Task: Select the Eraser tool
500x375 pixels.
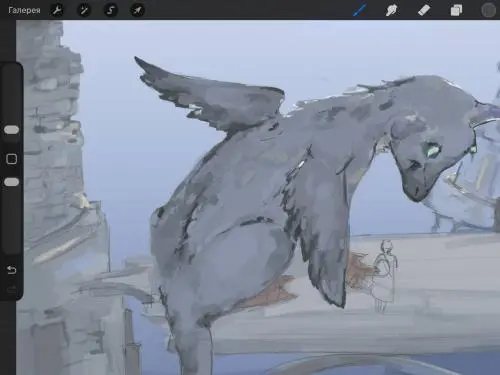Action: [x=424, y=10]
